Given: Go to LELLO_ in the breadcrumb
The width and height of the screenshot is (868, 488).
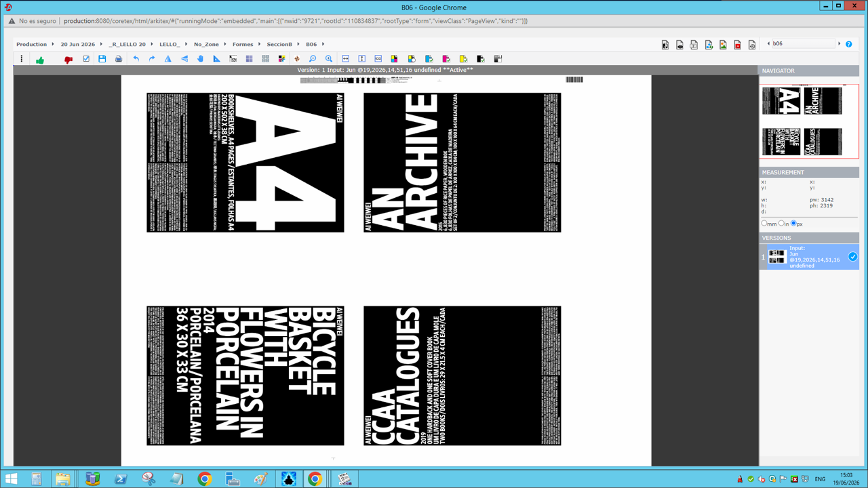Looking at the screenshot, I should click(x=170, y=45).
